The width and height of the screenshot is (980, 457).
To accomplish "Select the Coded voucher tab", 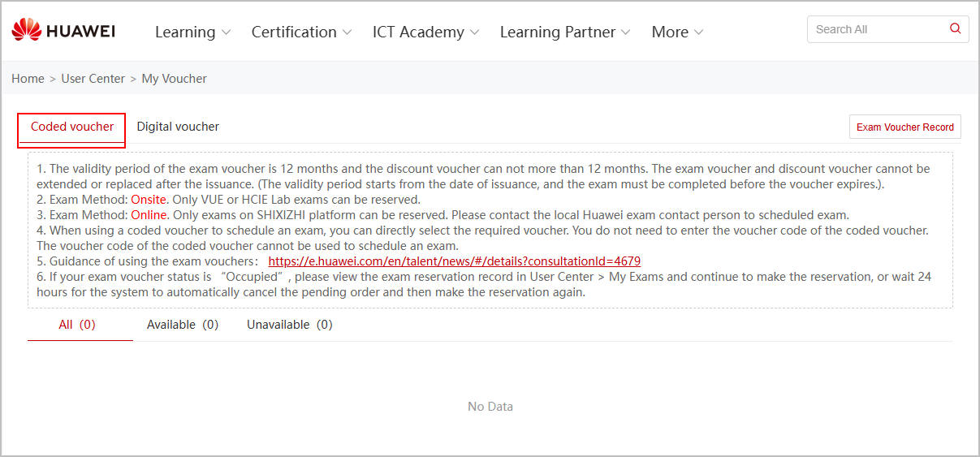I will tap(72, 127).
